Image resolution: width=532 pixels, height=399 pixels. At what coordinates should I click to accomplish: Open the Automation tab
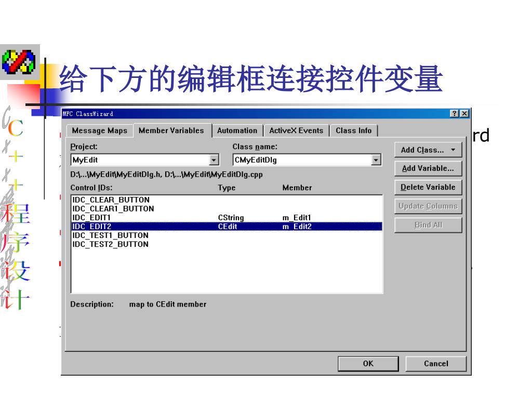click(x=237, y=130)
